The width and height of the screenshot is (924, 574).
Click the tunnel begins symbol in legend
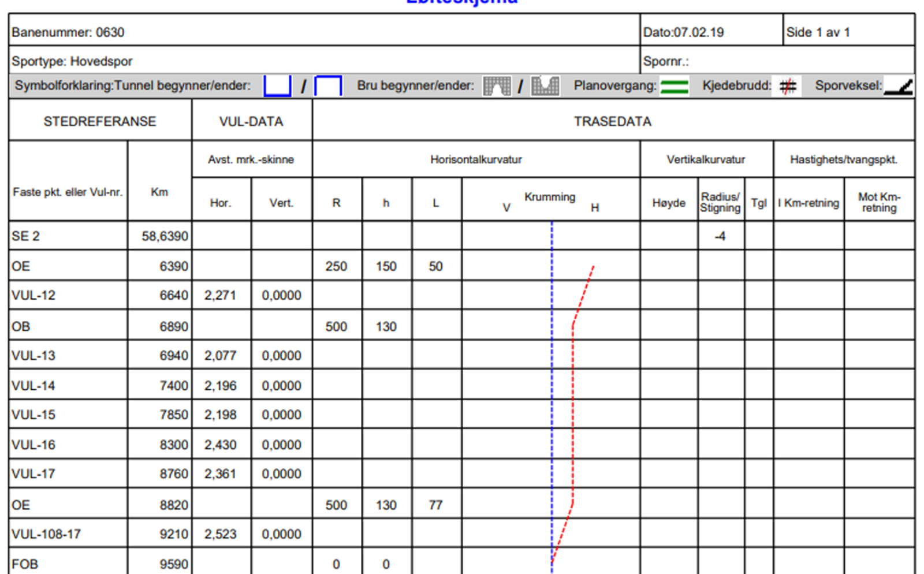click(277, 86)
